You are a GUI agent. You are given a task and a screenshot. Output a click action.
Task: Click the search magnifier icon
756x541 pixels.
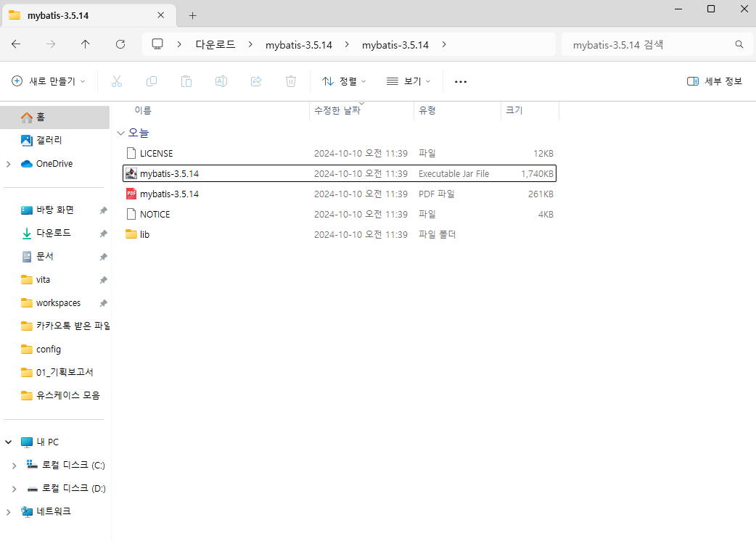coord(739,44)
